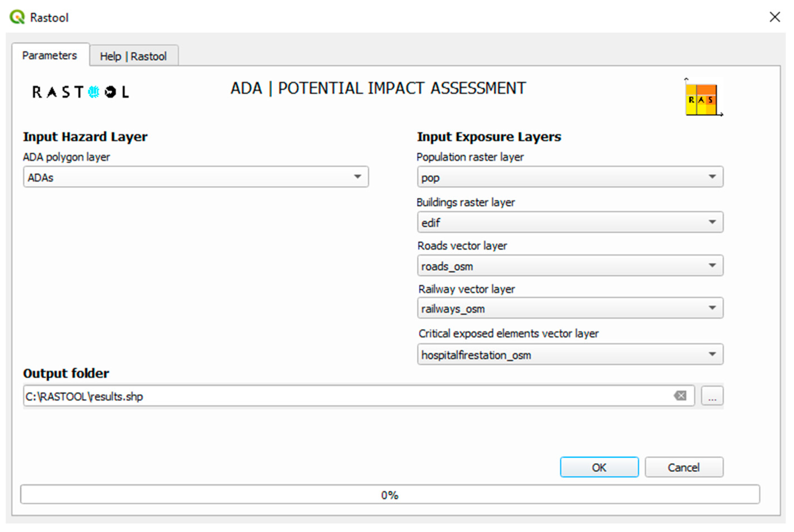Clear the output folder path field
794x532 pixels.
coord(680,396)
